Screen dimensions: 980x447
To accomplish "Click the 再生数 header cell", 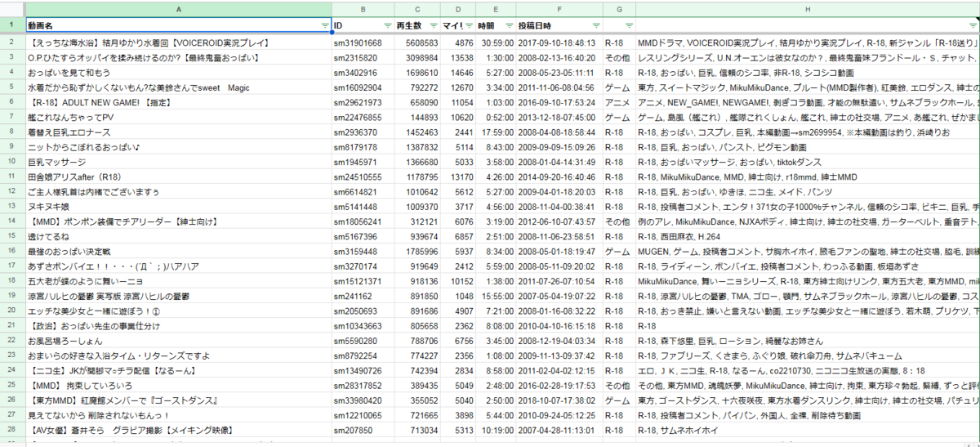I will (x=418, y=25).
